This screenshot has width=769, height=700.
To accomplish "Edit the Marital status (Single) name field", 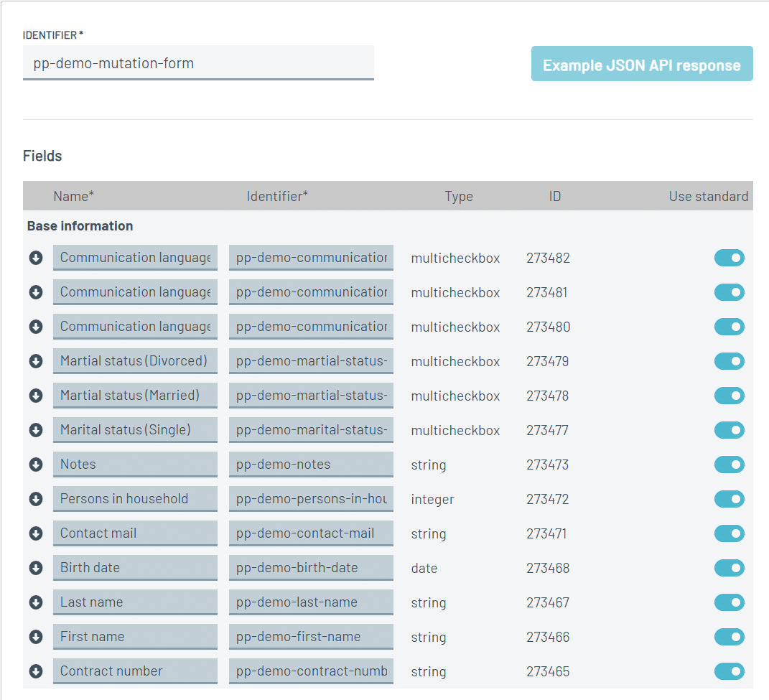I will click(136, 430).
